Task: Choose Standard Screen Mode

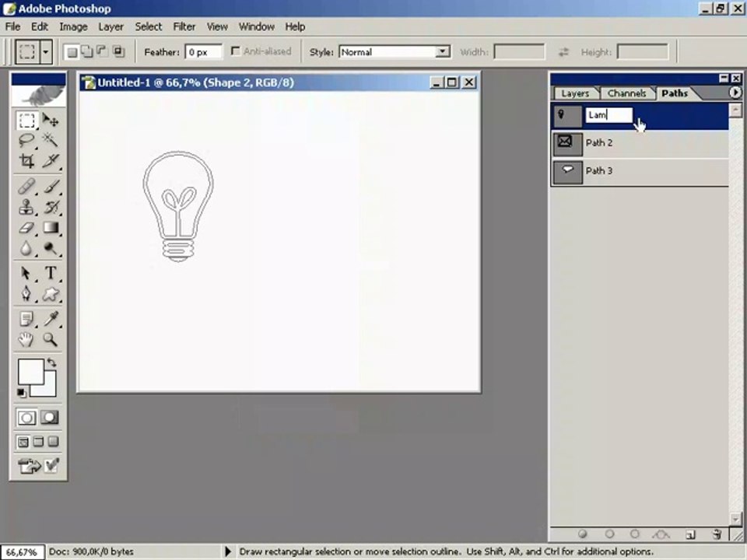Action: click(x=23, y=442)
